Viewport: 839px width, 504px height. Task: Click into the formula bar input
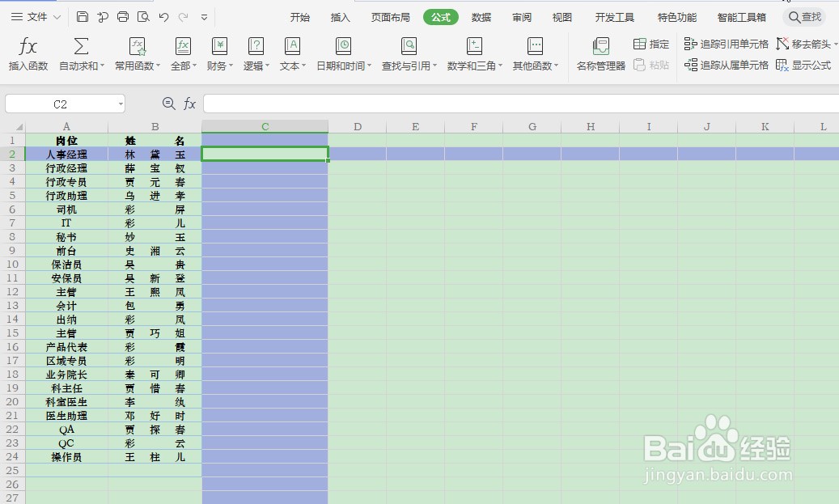pos(520,104)
